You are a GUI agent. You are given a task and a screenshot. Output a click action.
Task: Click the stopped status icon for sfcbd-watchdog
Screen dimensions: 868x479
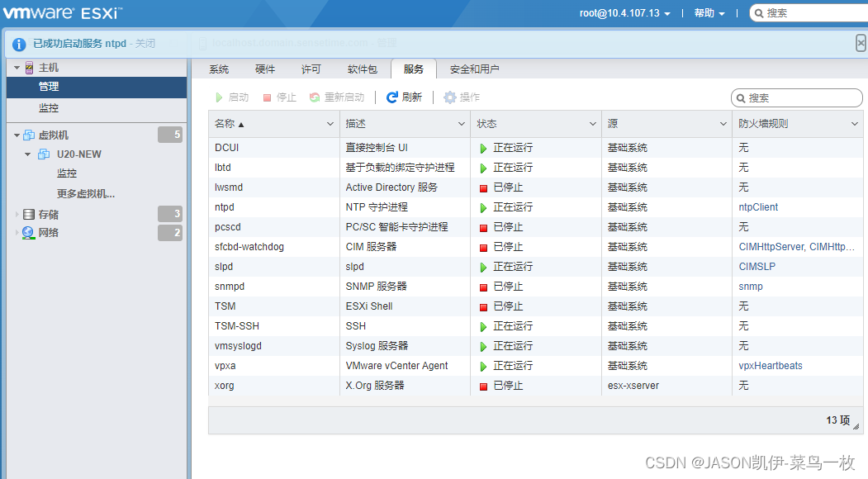coord(483,248)
